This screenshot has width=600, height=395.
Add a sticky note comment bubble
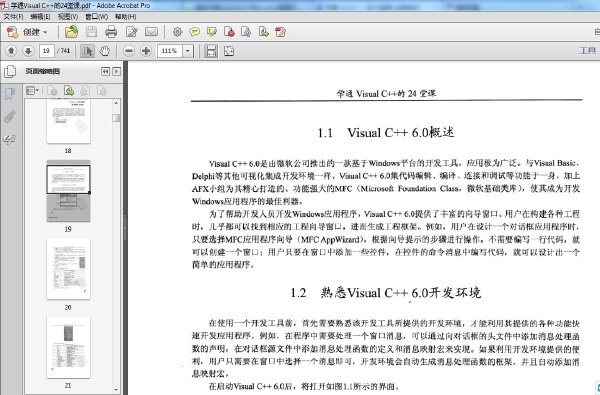pyautogui.click(x=194, y=32)
